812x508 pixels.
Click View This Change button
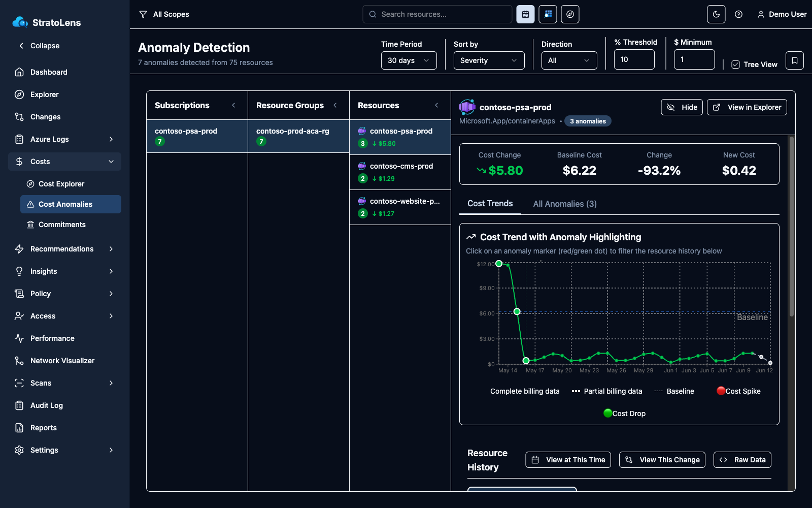pyautogui.click(x=662, y=460)
